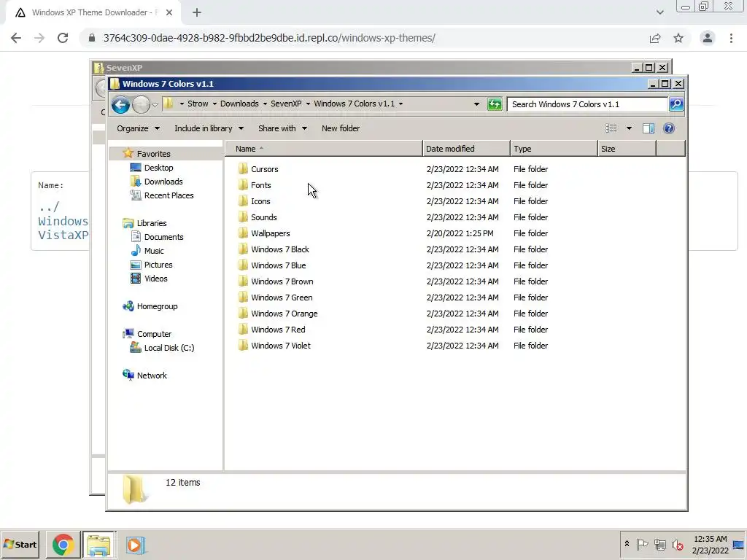Viewport: 747px width, 560px height.
Task: Click the change view icon
Action: (x=611, y=128)
